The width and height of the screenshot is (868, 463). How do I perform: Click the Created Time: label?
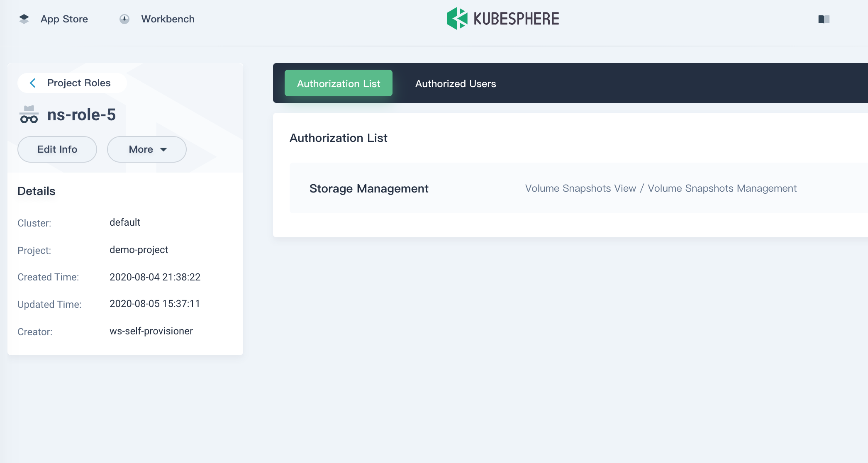(x=48, y=277)
